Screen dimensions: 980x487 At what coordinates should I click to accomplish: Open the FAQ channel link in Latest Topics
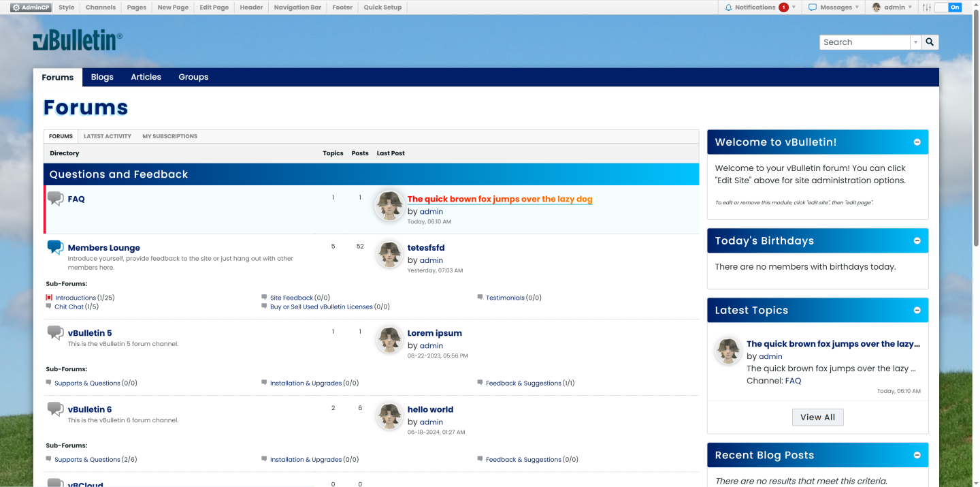click(793, 381)
